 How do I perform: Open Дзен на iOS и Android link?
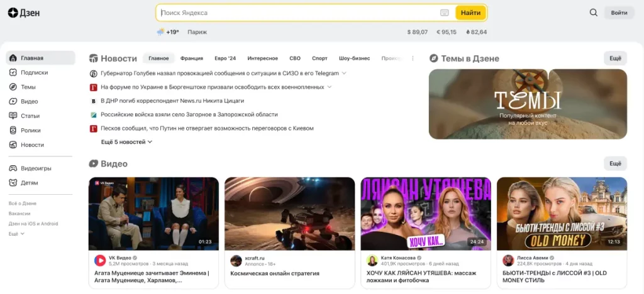tap(33, 224)
